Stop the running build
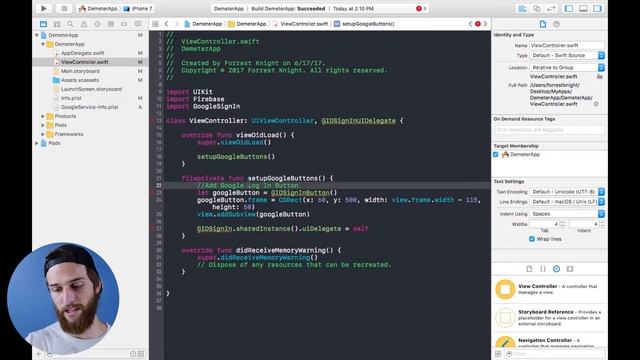 (64, 8)
